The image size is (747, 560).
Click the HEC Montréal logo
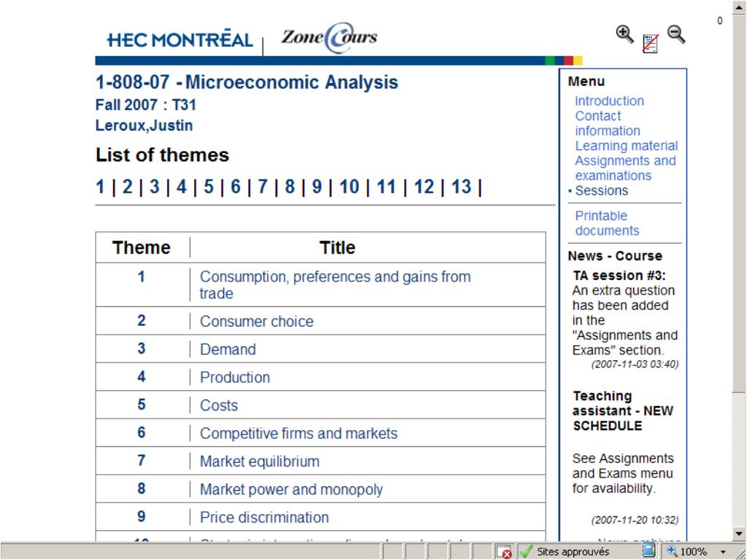tap(179, 39)
